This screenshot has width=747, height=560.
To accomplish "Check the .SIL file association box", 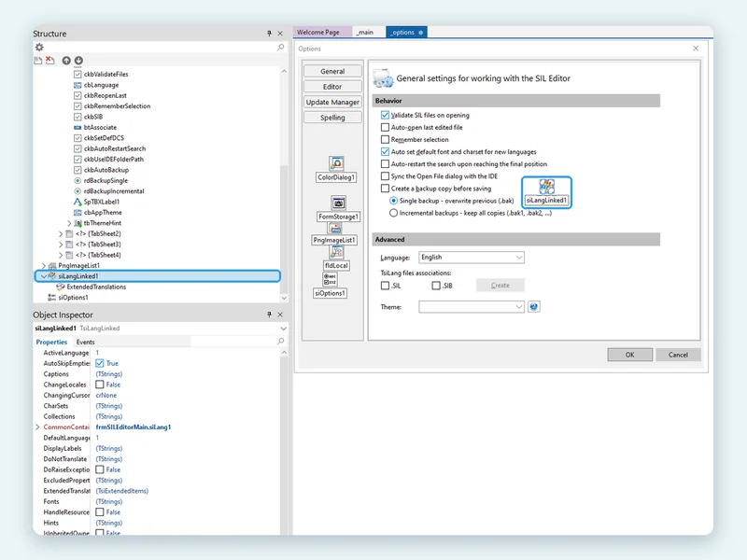I will point(385,286).
